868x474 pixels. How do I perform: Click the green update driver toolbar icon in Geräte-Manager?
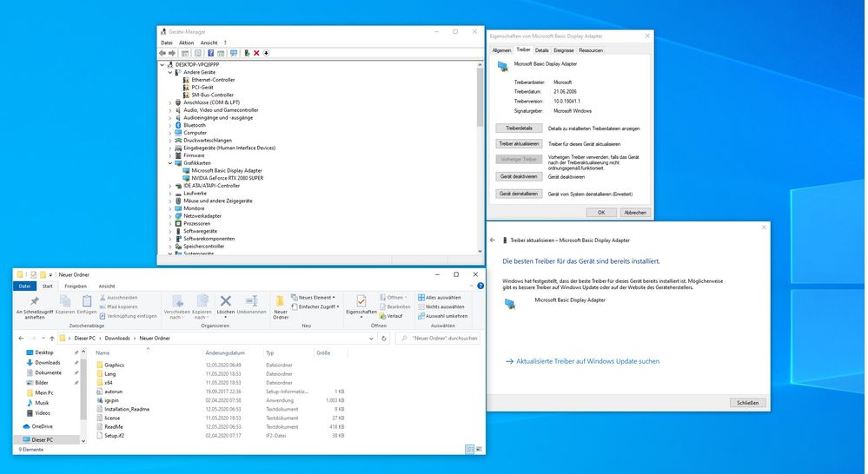[x=247, y=53]
